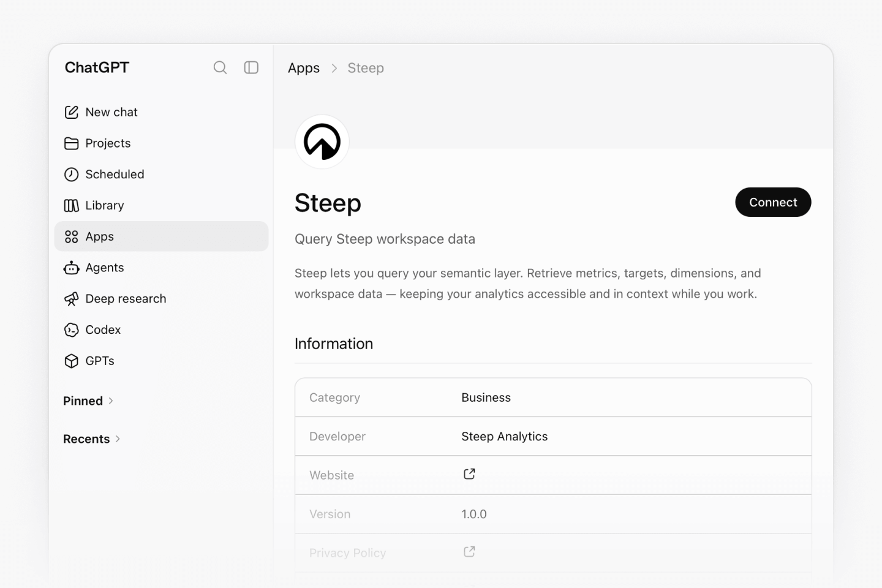The height and width of the screenshot is (588, 882).
Task: Click the Apps grid icon
Action: [72, 236]
